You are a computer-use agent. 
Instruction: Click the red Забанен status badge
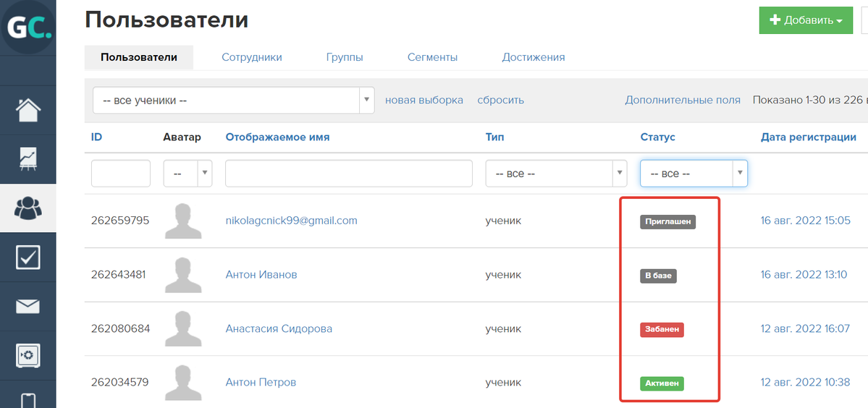click(x=662, y=330)
